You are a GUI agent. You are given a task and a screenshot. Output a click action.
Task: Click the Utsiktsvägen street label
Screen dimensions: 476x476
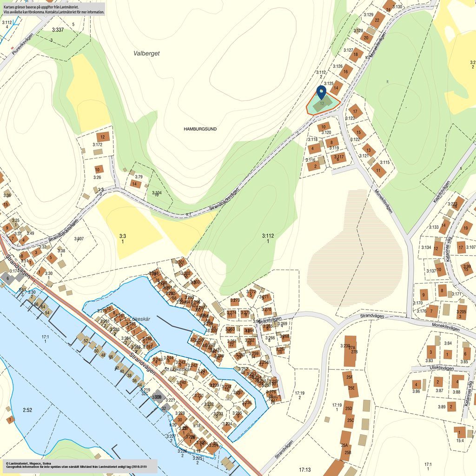(x=435, y=368)
